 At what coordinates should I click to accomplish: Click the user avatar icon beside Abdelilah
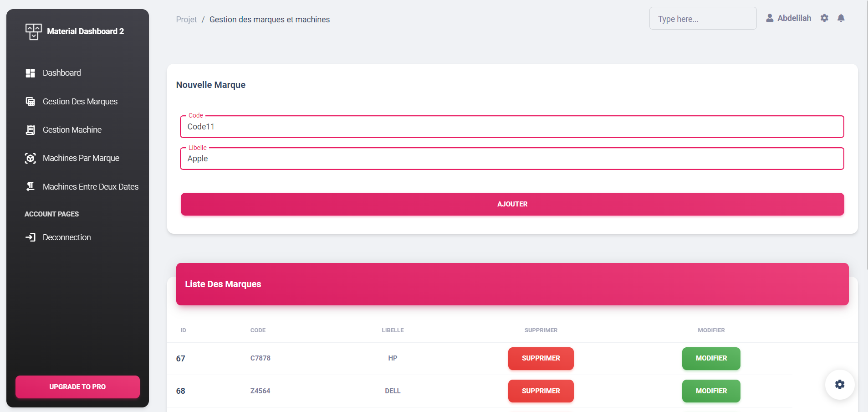pyautogui.click(x=770, y=18)
